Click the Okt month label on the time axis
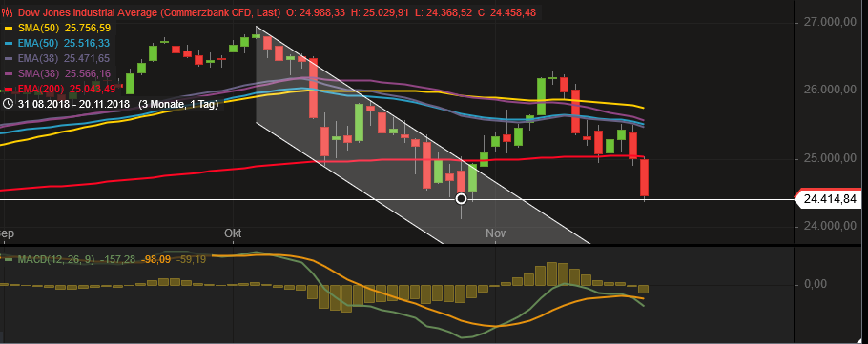The width and height of the screenshot is (868, 344). pyautogui.click(x=233, y=233)
